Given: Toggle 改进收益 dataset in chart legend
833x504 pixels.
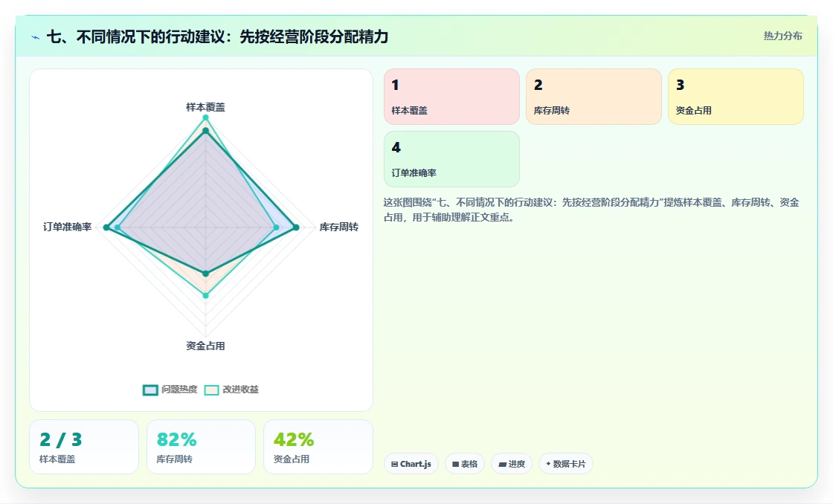Looking at the screenshot, I should (231, 390).
